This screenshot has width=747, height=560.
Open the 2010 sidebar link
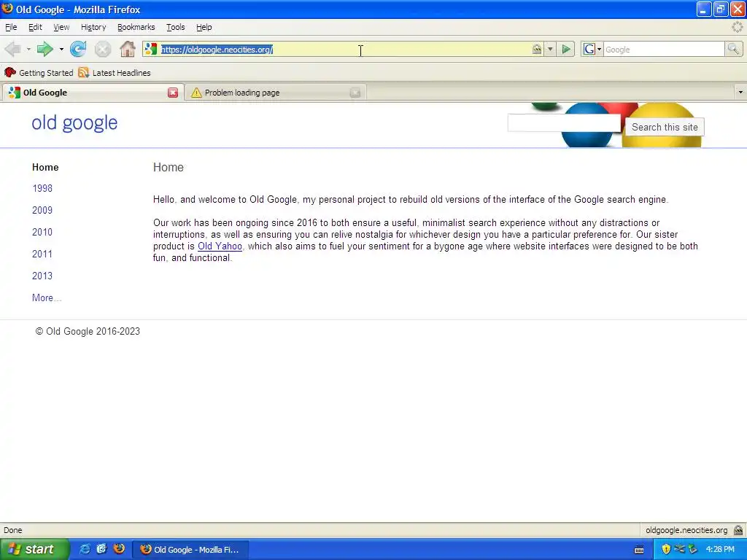tap(42, 232)
